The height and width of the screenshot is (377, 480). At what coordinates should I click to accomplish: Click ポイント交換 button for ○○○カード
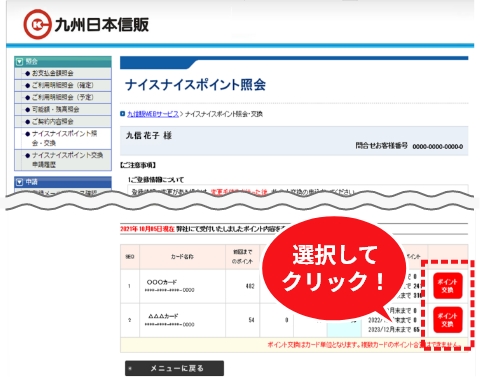pyautogui.click(x=448, y=286)
